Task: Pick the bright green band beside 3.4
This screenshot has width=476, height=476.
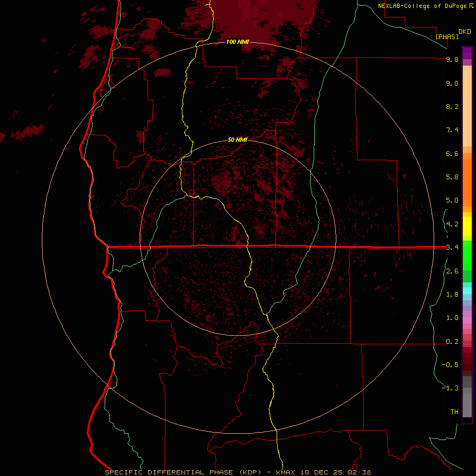Action: [x=467, y=255]
